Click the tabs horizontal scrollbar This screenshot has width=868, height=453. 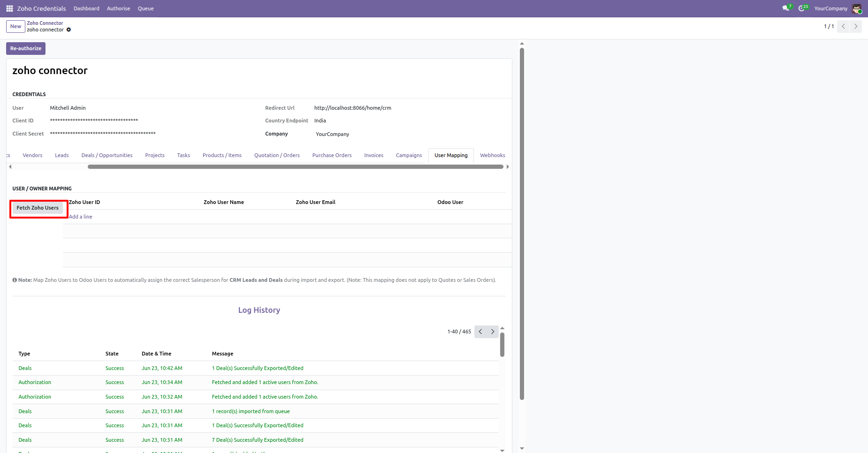point(296,166)
